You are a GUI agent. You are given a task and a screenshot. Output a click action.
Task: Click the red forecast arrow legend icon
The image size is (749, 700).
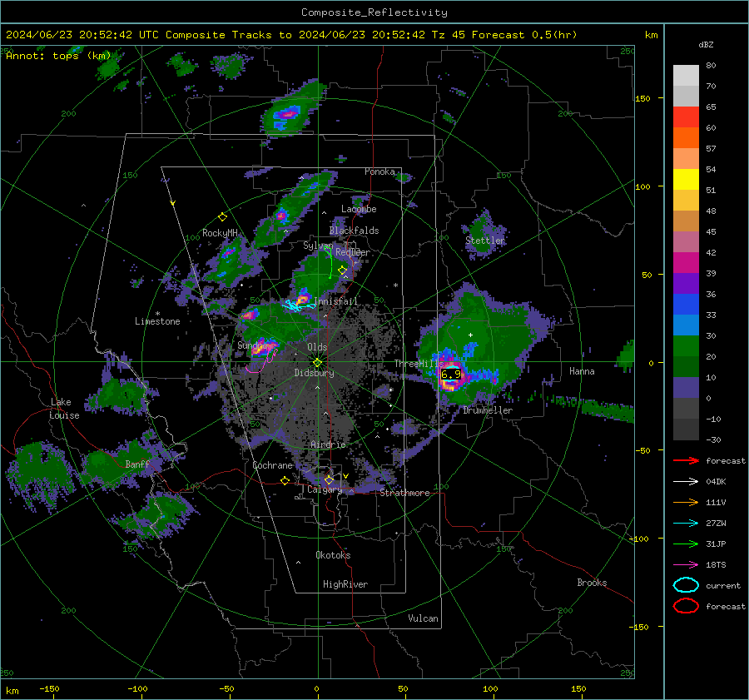coord(686,460)
